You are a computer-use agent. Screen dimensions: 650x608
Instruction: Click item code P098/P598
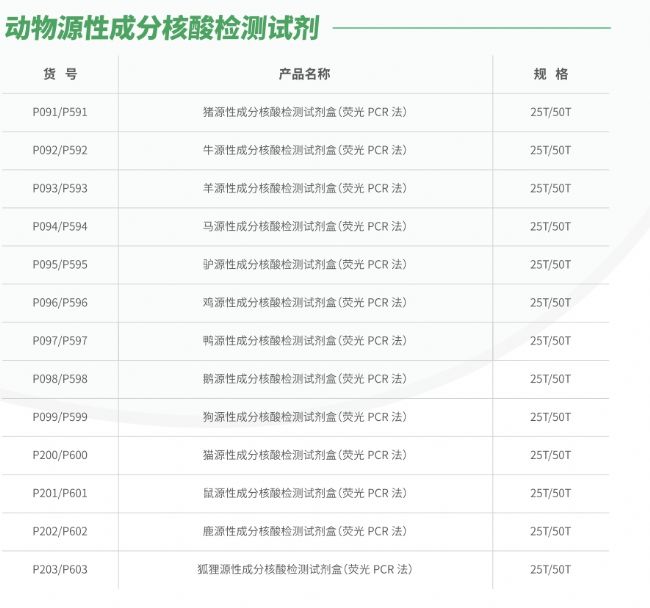coord(60,379)
